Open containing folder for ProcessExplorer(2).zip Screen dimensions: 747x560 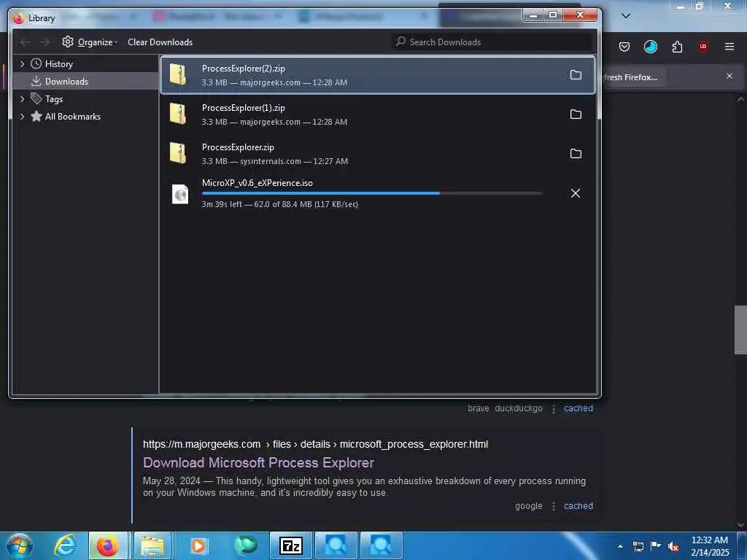(x=576, y=75)
